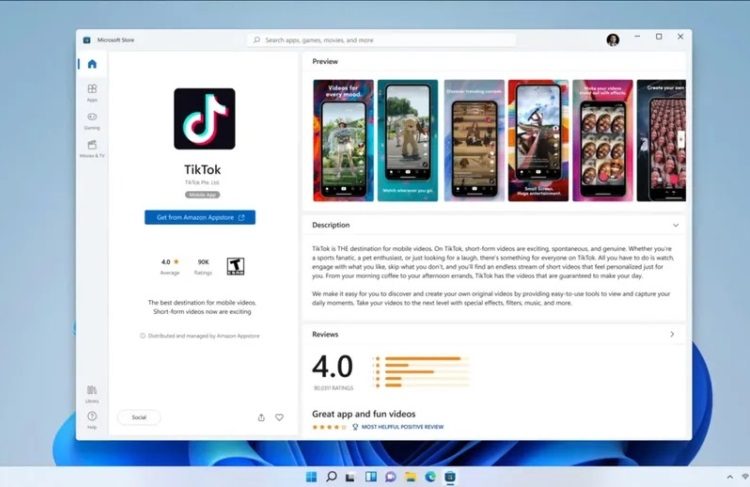Click the share icon below app details
750x487 pixels.
coord(261,417)
